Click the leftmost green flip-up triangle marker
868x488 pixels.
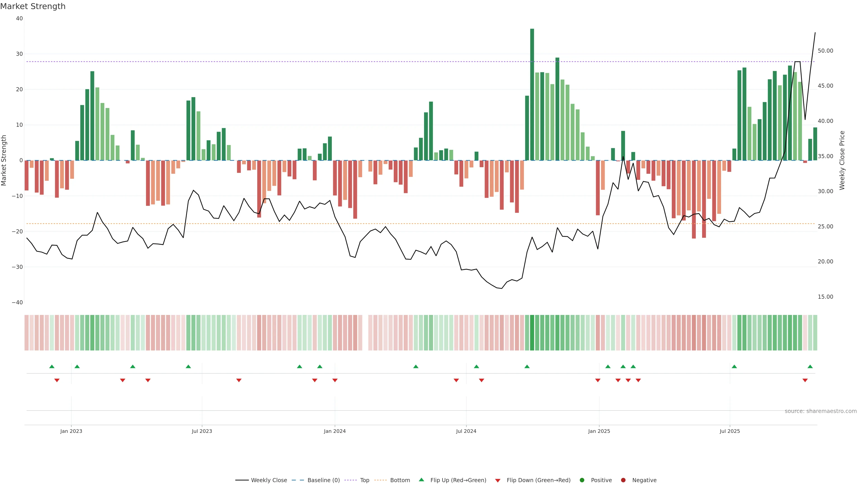(52, 366)
